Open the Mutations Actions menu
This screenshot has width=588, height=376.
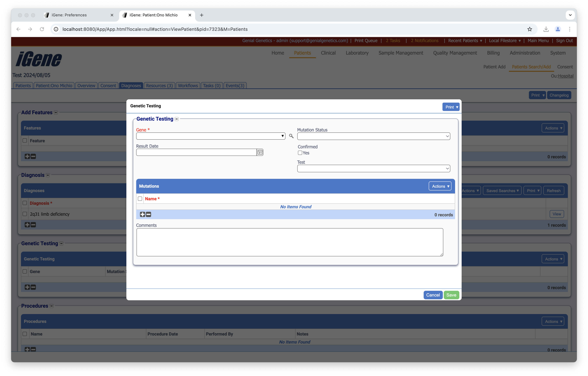click(440, 186)
